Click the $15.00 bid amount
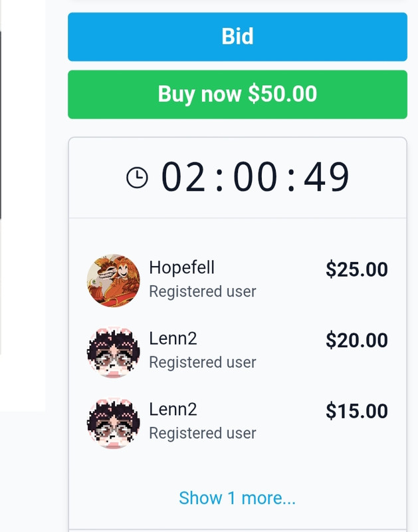The image size is (418, 532). point(357,411)
